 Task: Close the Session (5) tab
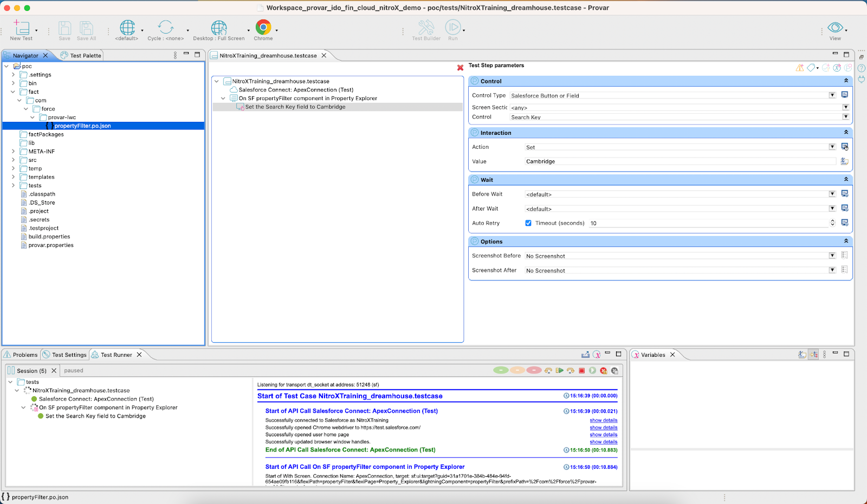tap(54, 371)
